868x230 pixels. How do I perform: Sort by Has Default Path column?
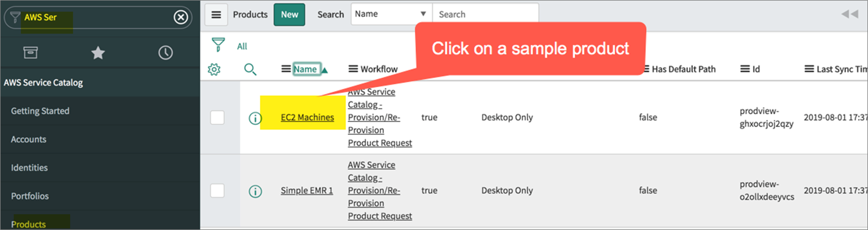pos(684,69)
